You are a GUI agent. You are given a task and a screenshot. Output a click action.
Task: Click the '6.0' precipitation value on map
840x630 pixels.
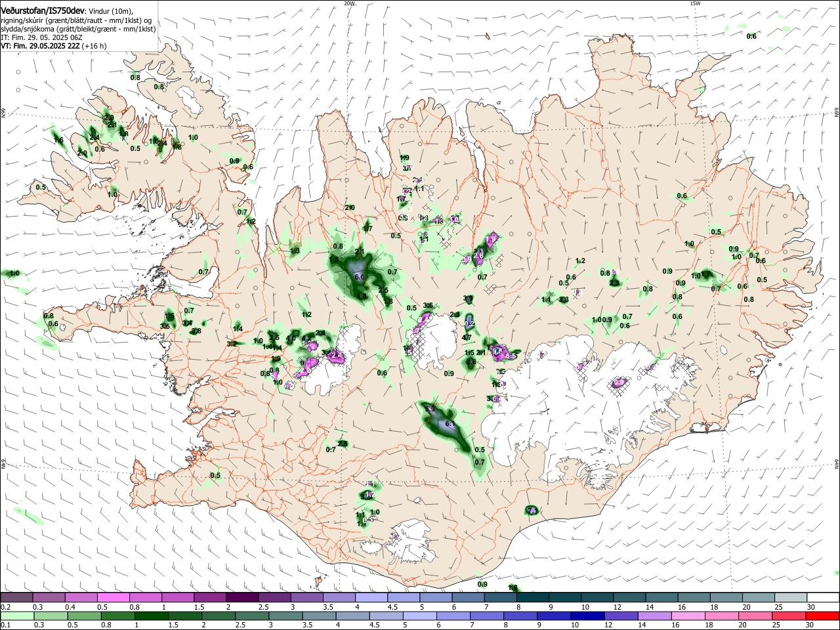point(359,278)
